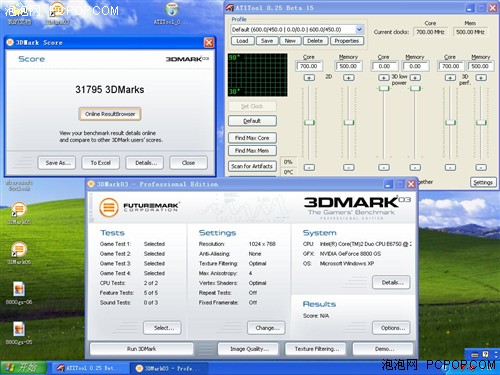
Task: Expand the ATITool Profile dropdown
Action: [359, 29]
